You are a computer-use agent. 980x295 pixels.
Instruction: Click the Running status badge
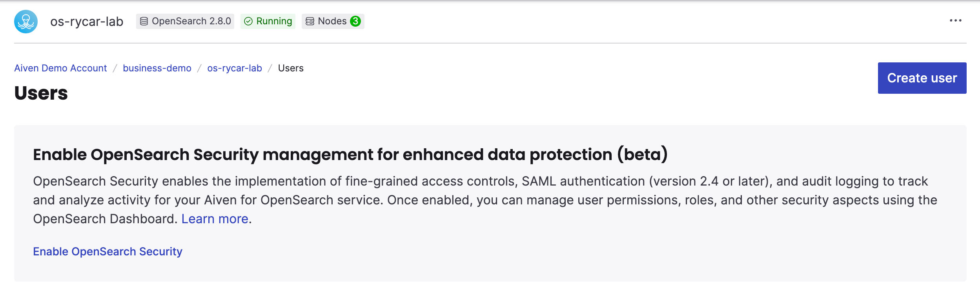pyautogui.click(x=269, y=22)
